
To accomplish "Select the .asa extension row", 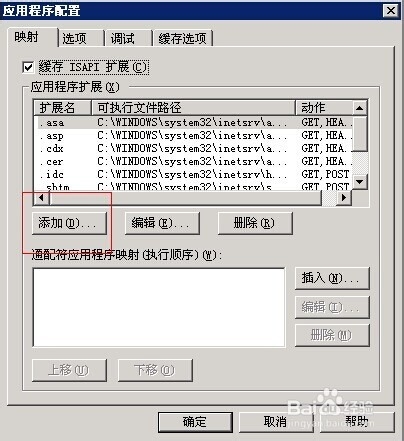I will click(193, 123).
